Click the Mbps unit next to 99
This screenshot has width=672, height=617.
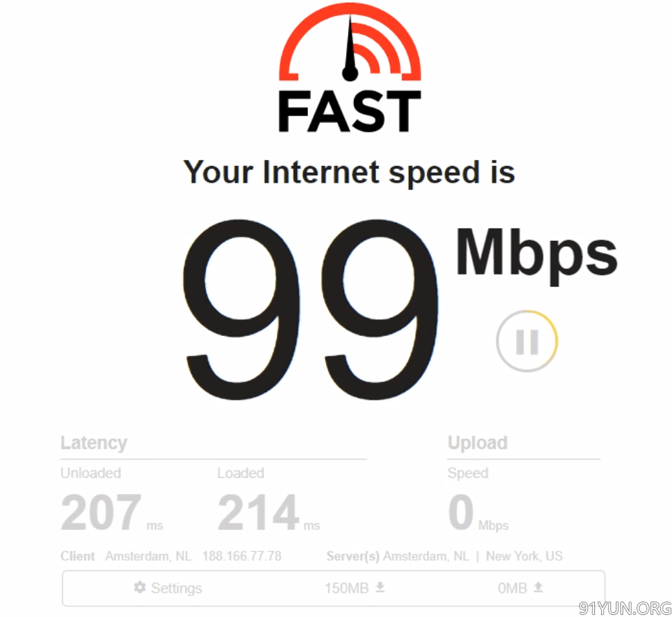point(537,256)
